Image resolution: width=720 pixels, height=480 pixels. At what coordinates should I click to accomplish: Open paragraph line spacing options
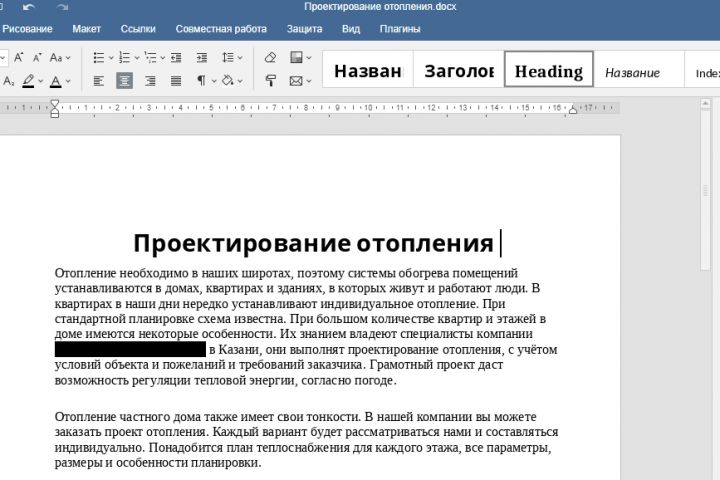(231, 57)
